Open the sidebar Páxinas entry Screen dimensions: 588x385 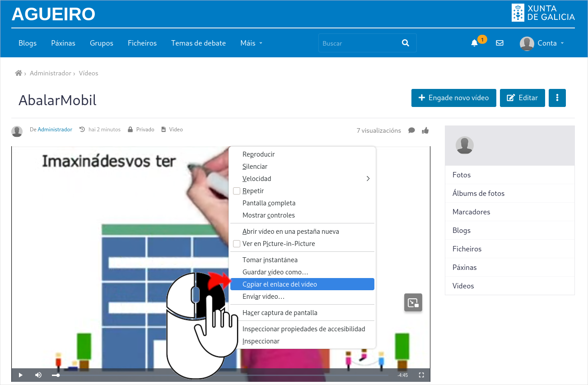coord(510,267)
